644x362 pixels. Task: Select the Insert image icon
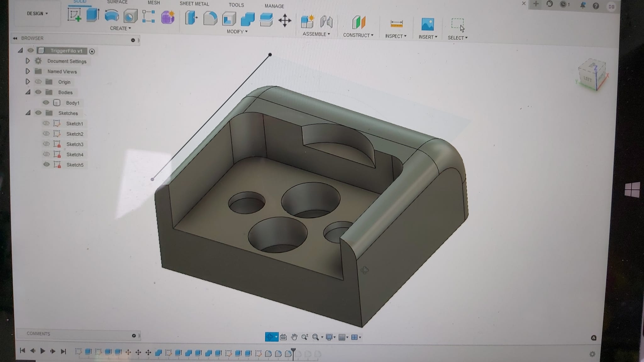(428, 25)
